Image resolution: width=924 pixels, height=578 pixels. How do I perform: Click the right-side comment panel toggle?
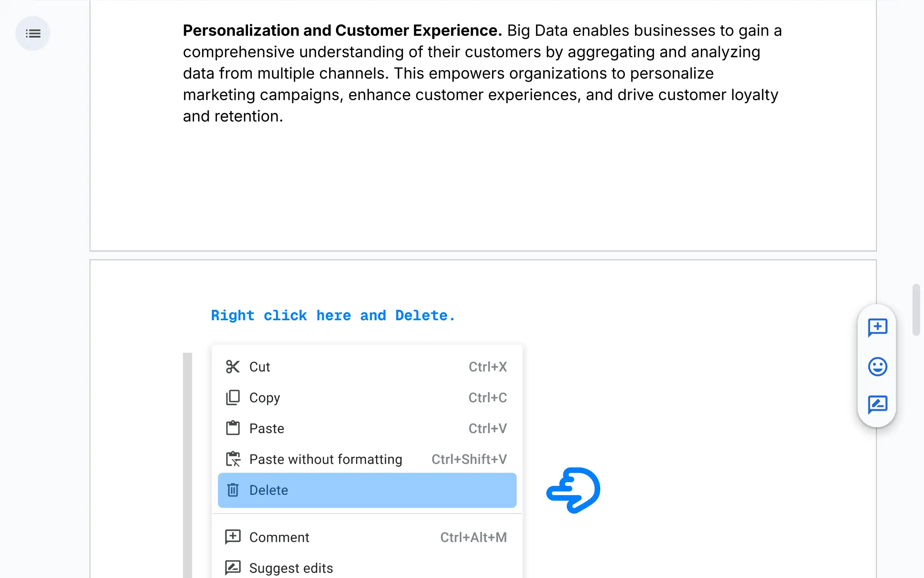[x=877, y=327]
